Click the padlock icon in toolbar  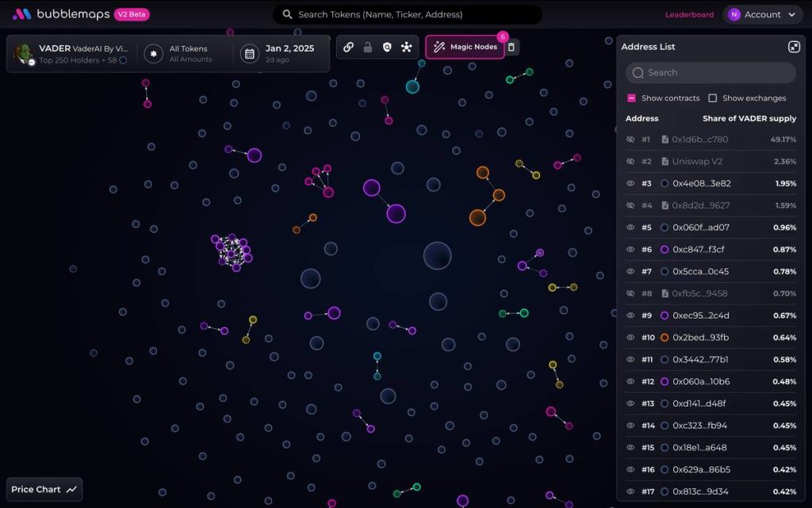(368, 47)
